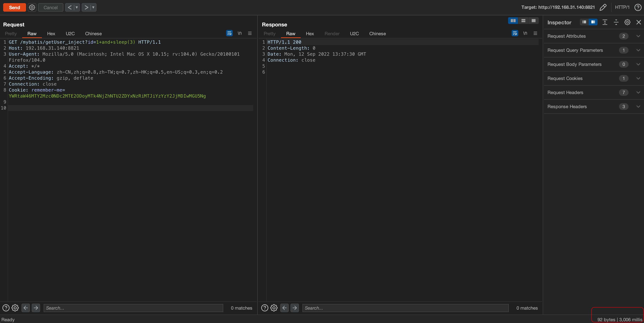
Task: Click Response search settings gear icon
Action: (x=274, y=308)
